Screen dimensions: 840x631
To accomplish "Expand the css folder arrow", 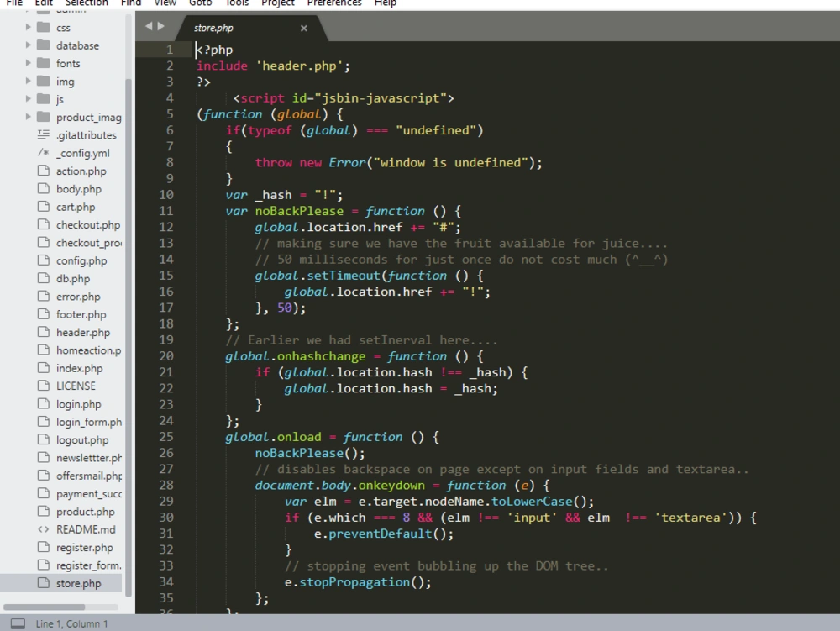I will coord(28,27).
